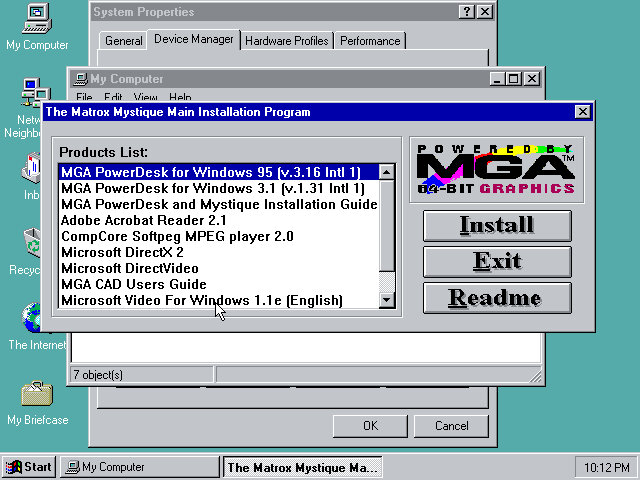This screenshot has width=640, height=480.
Task: Select the General tab in System Properties
Action: point(124,41)
